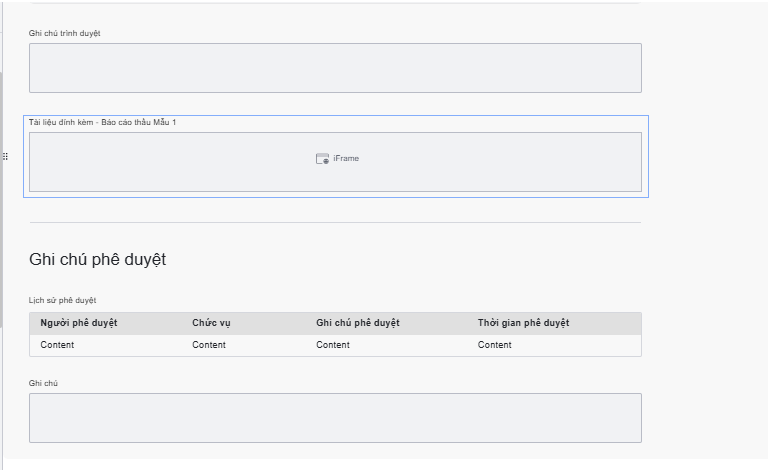Click the iFrame window icon
Viewport: 768px width, 472px height.
(322, 159)
